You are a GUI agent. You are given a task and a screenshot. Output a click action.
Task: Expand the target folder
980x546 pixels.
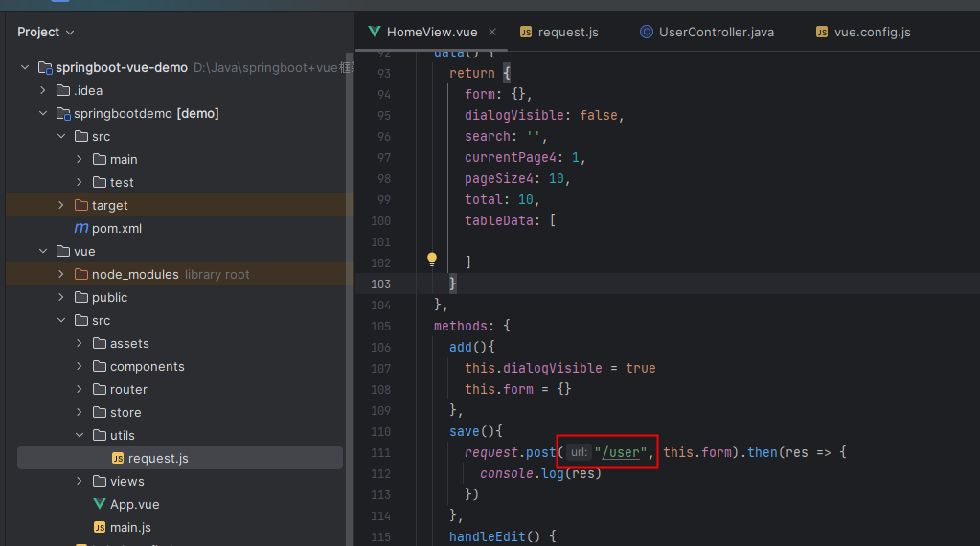pos(61,205)
